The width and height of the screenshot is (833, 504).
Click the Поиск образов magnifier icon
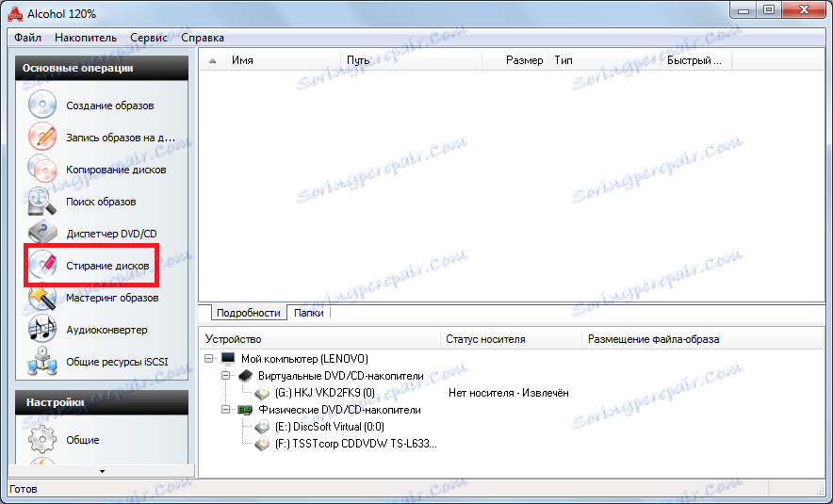coord(42,202)
